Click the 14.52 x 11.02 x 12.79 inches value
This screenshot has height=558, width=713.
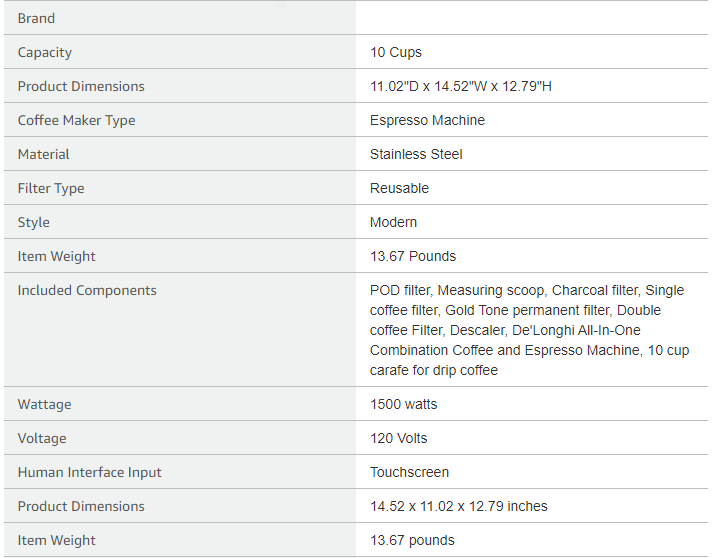click(458, 506)
